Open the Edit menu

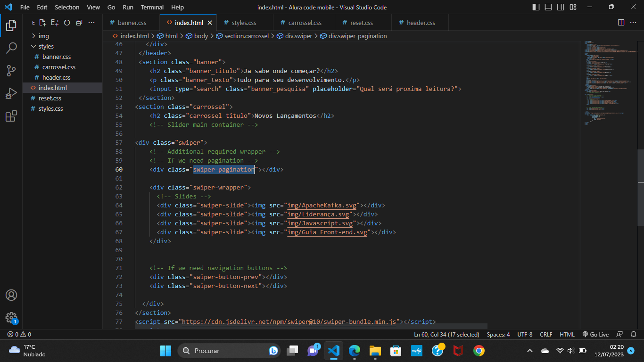coord(42,7)
